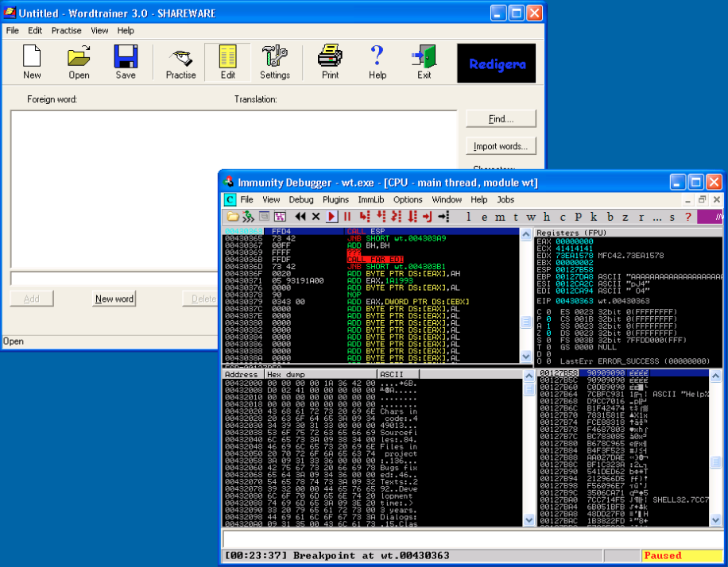Open the ImmLib menu

tap(371, 199)
